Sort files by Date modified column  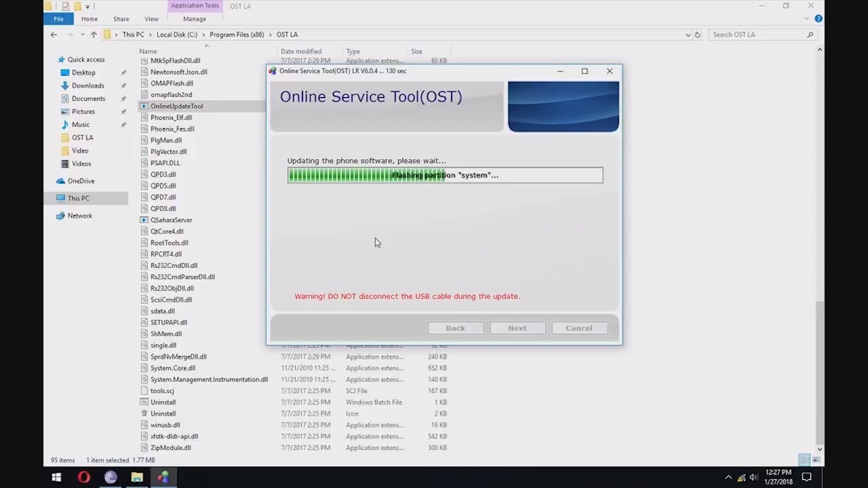tap(301, 52)
